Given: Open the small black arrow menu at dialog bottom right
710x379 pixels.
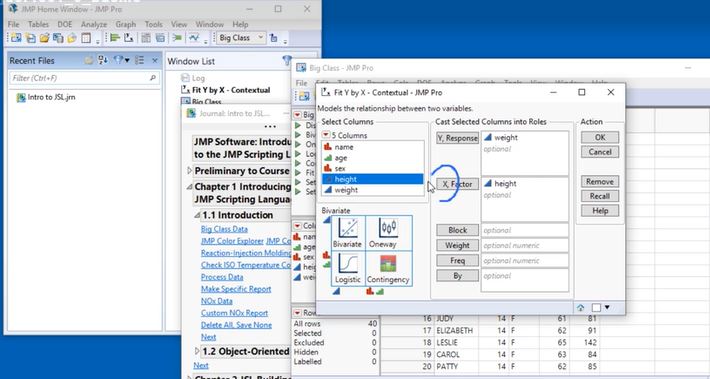Looking at the screenshot, I should tap(607, 308).
